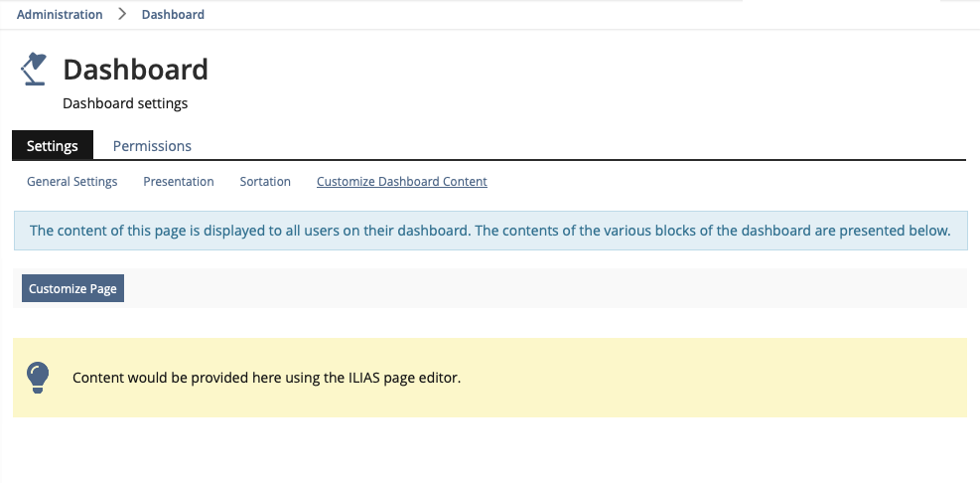Screen dimensions: 980x483
Task: Click the ILIAS page editor placeholder text
Action: (x=267, y=378)
